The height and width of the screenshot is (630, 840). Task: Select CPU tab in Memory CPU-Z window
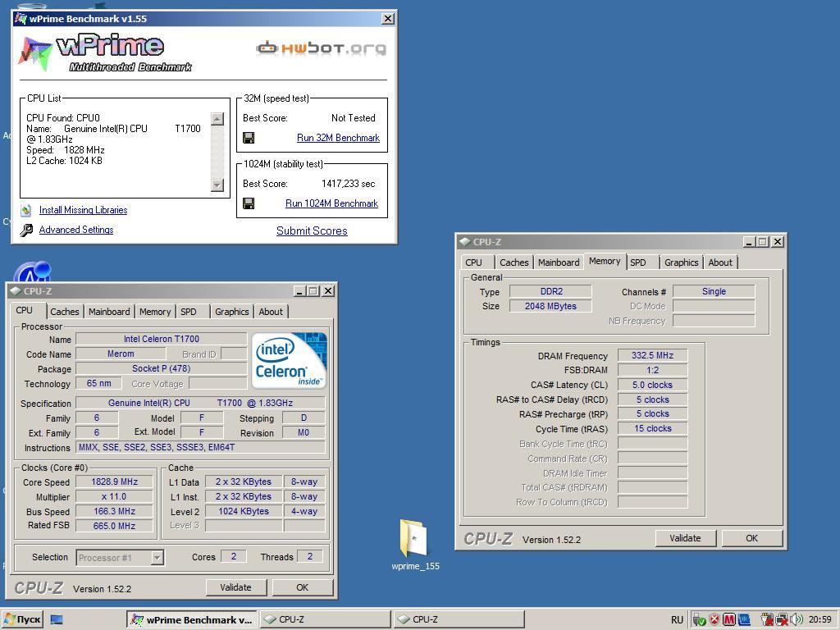tap(473, 262)
